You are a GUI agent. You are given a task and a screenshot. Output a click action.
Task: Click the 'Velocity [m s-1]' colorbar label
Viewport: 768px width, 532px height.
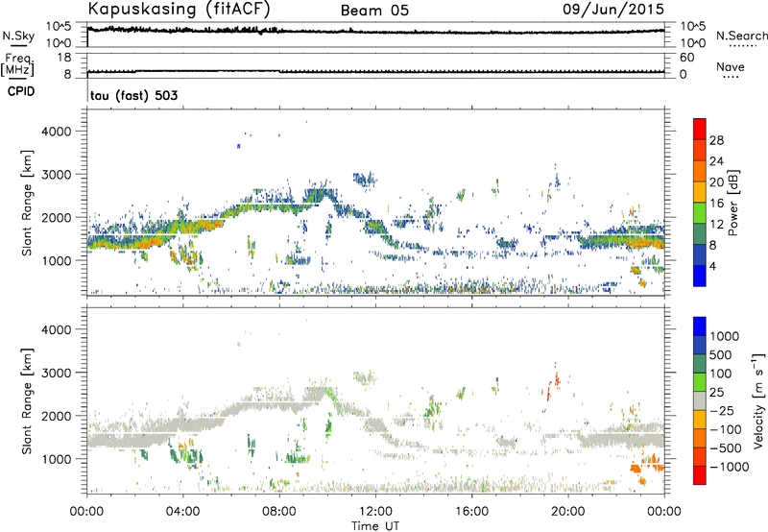(x=759, y=400)
